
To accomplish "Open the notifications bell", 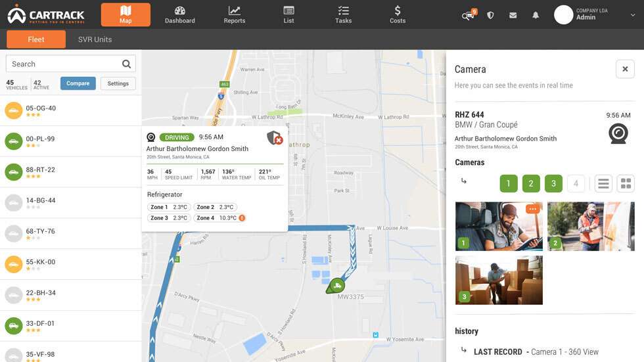I will 536,15.
